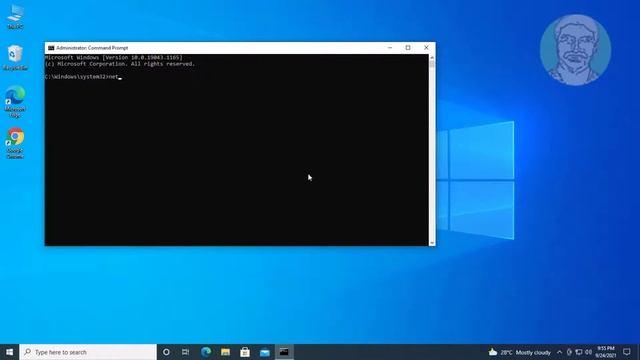The width and height of the screenshot is (640, 360).
Task: Click the Command Prompt vertical scrollbar thumb
Action: point(432,64)
